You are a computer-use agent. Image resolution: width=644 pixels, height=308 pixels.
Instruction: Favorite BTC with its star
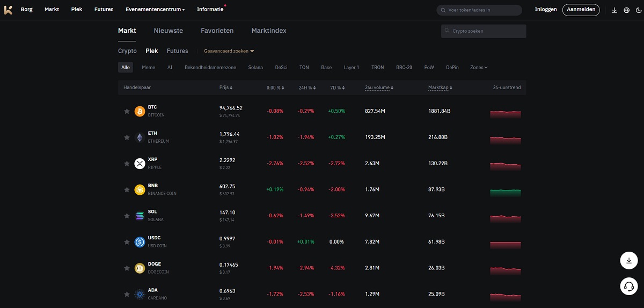[127, 111]
